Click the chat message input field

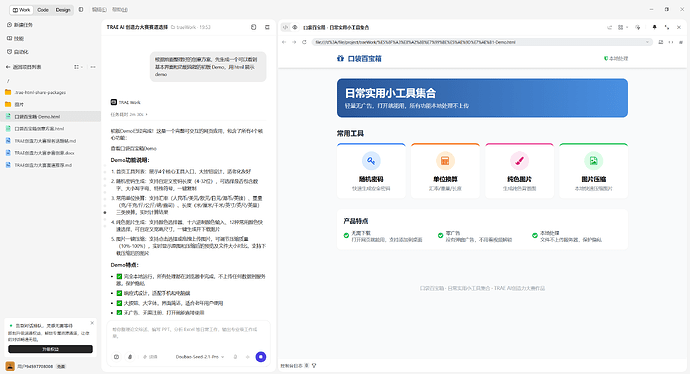[188, 333]
